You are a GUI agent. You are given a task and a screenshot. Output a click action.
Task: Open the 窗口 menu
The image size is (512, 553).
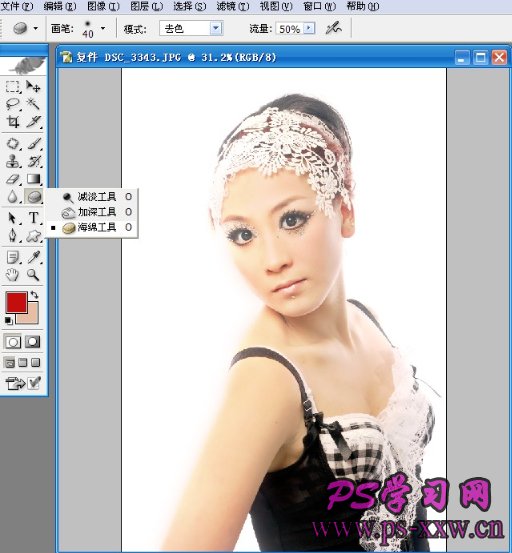[x=319, y=6]
